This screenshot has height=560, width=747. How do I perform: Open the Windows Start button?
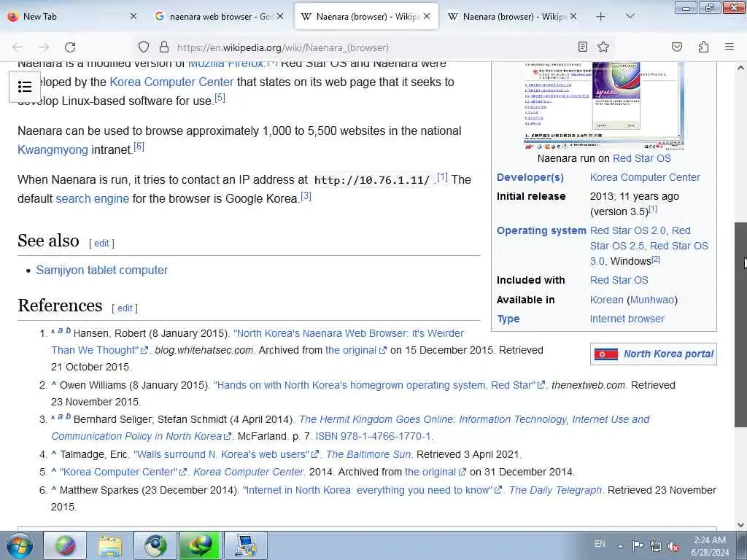pyautogui.click(x=20, y=545)
